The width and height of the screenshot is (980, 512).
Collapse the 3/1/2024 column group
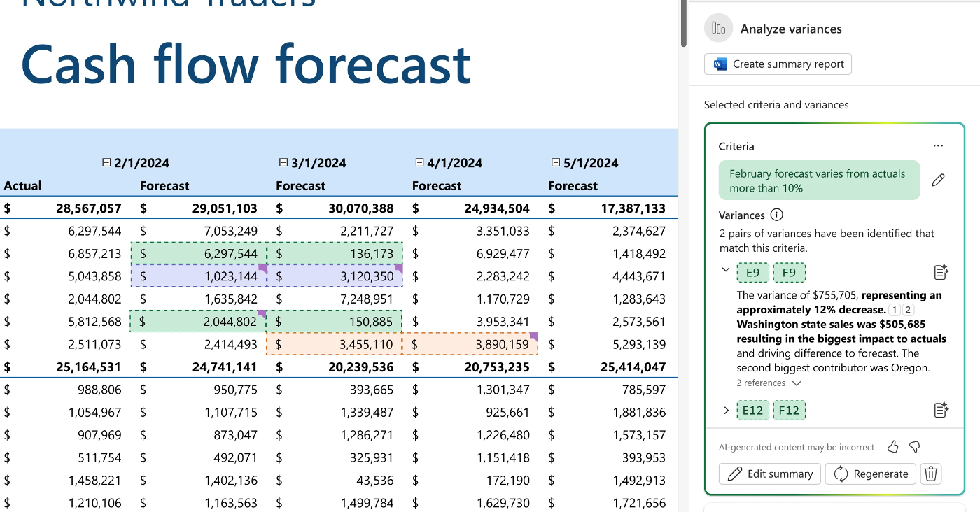[x=283, y=163]
